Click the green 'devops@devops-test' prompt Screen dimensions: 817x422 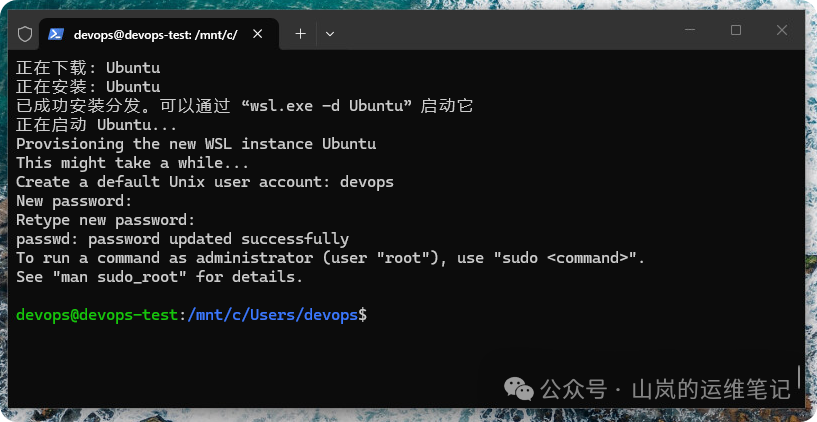pos(97,315)
